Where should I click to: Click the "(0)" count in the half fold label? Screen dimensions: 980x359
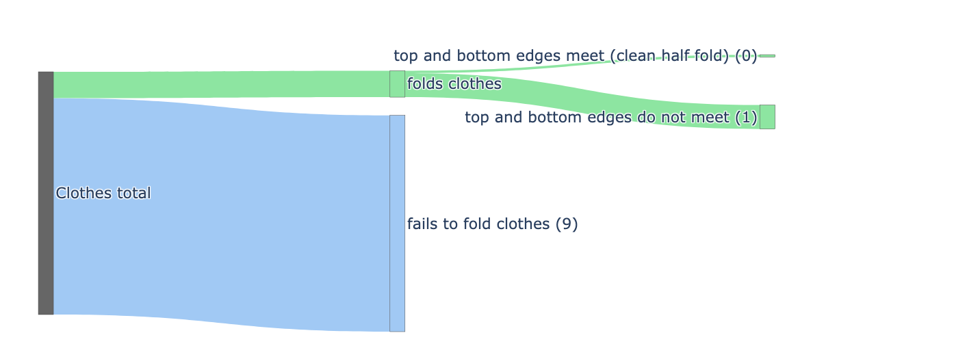746,56
